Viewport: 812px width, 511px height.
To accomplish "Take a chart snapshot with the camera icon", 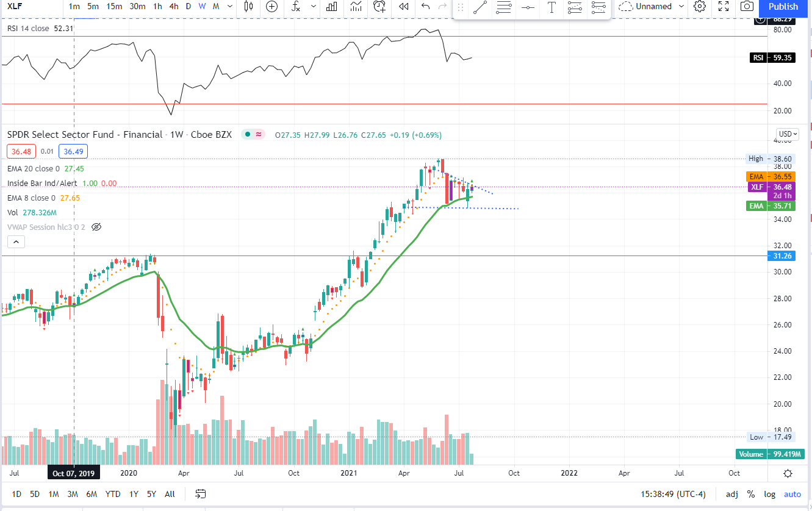I will tap(747, 7).
